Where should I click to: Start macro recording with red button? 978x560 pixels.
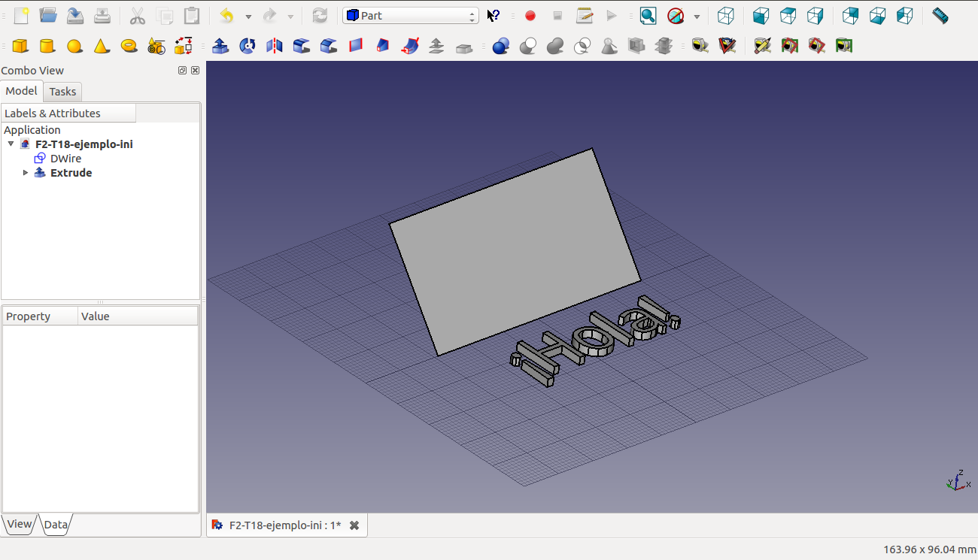pyautogui.click(x=530, y=16)
